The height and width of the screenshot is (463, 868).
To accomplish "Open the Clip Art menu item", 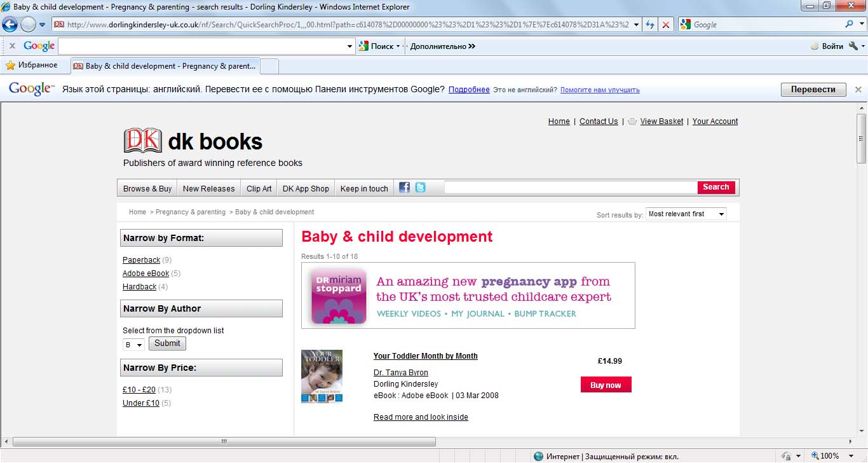I will 259,188.
